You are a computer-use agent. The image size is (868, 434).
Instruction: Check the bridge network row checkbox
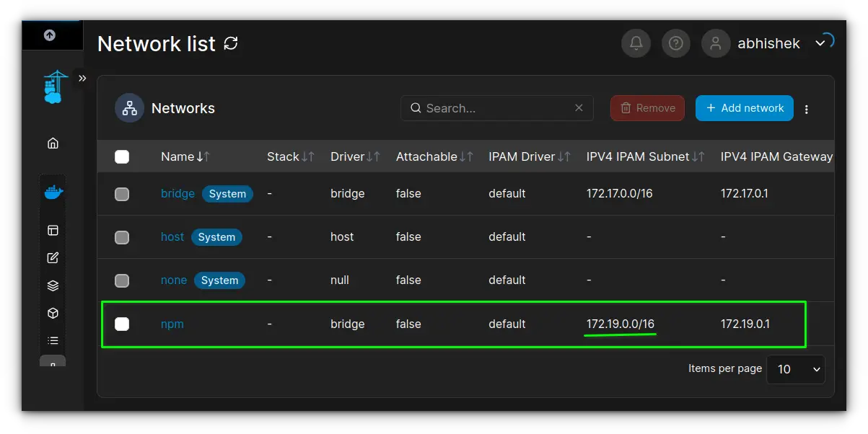tap(122, 193)
